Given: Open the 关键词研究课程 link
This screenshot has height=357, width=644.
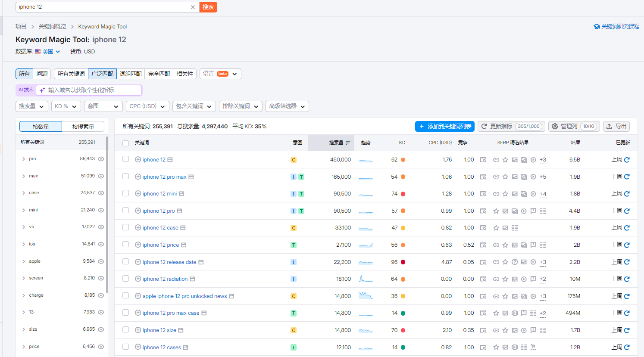Looking at the screenshot, I should pyautogui.click(x=616, y=27).
